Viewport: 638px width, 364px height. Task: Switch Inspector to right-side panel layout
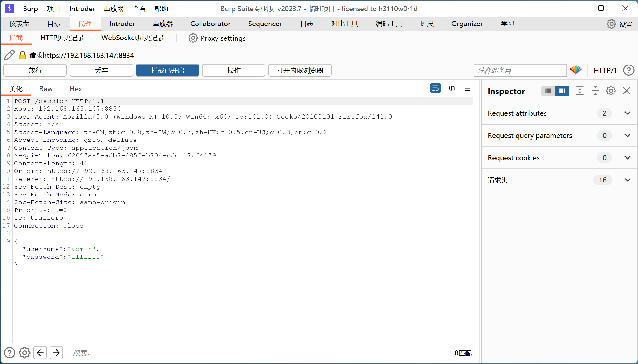(x=562, y=91)
